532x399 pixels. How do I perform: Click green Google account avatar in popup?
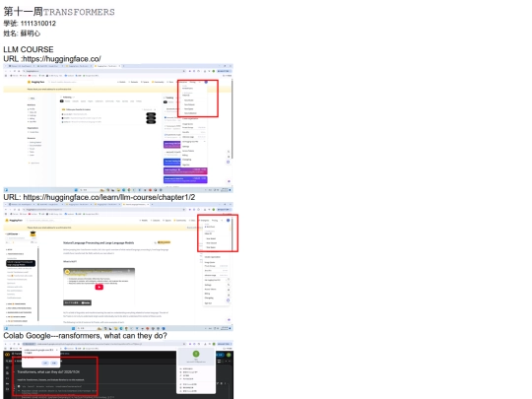click(x=196, y=354)
